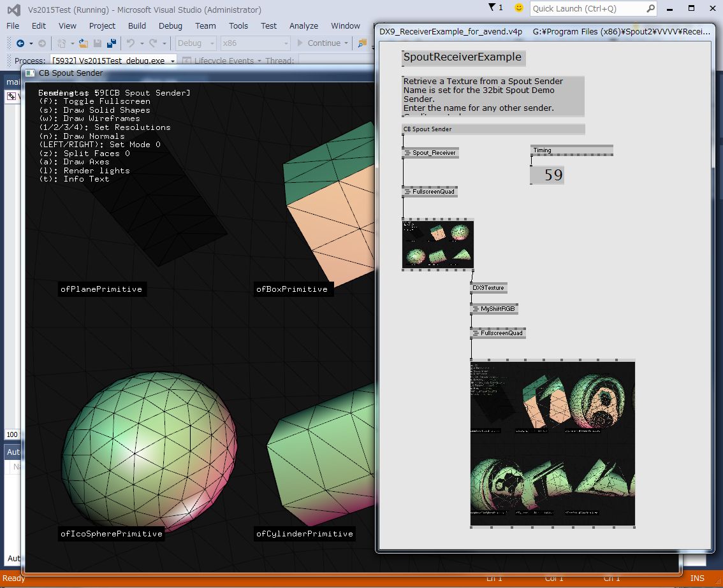Open the Tools menu
This screenshot has height=588, width=723.
(238, 26)
